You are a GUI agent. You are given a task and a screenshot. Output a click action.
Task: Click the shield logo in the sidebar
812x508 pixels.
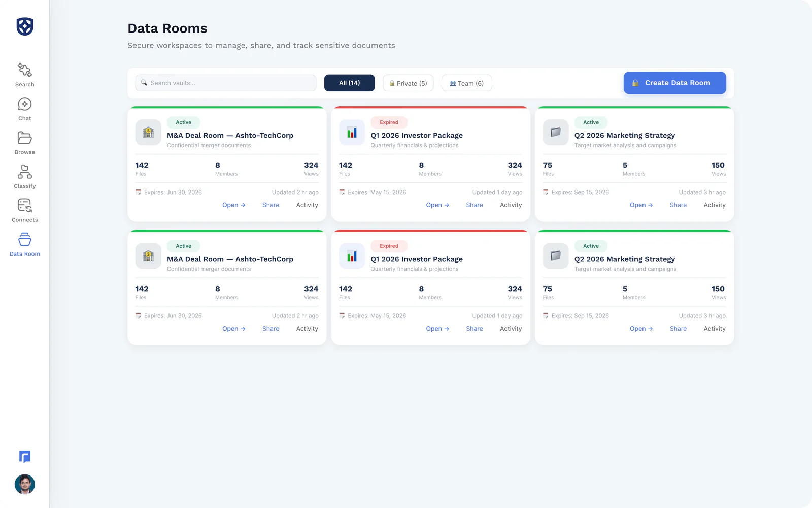(25, 26)
